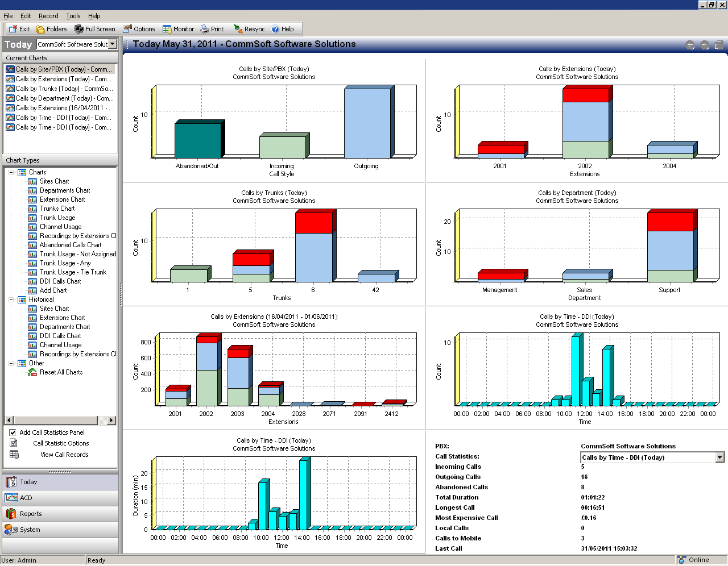Screen dimensions: 728x566
Task: Collapse the Historical tree node
Action: [11, 299]
